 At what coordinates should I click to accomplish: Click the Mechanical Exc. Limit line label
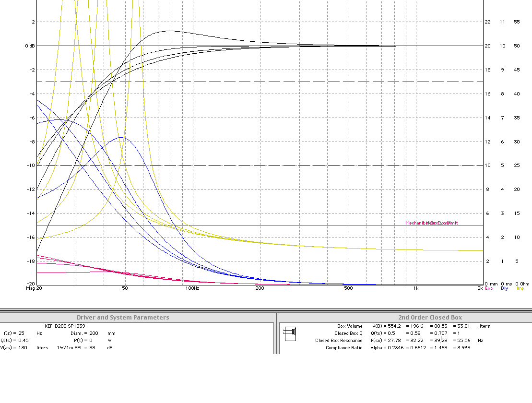432,223
